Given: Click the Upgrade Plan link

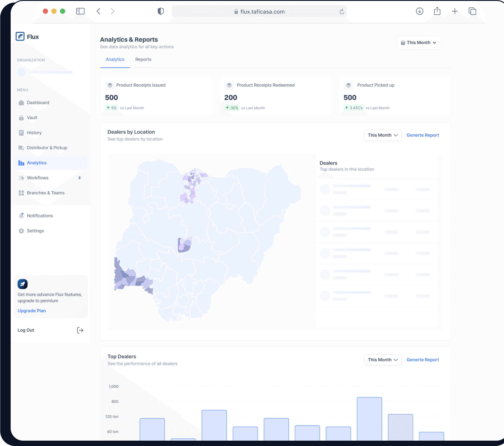Looking at the screenshot, I should pos(32,311).
